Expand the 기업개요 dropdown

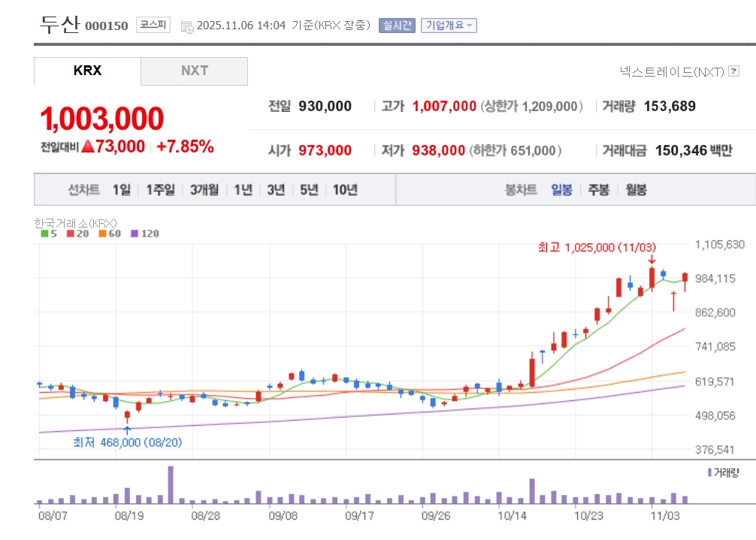(x=449, y=26)
